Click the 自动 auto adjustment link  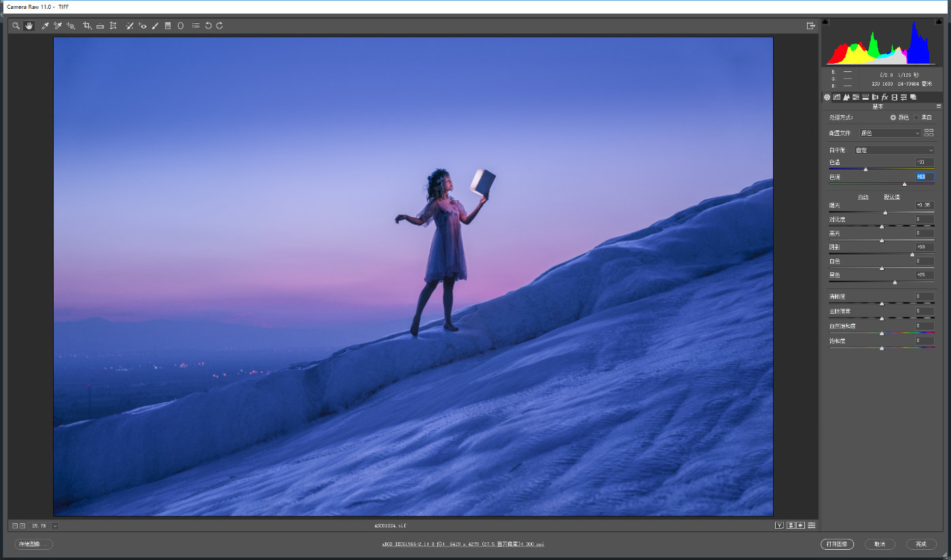pyautogui.click(x=863, y=197)
